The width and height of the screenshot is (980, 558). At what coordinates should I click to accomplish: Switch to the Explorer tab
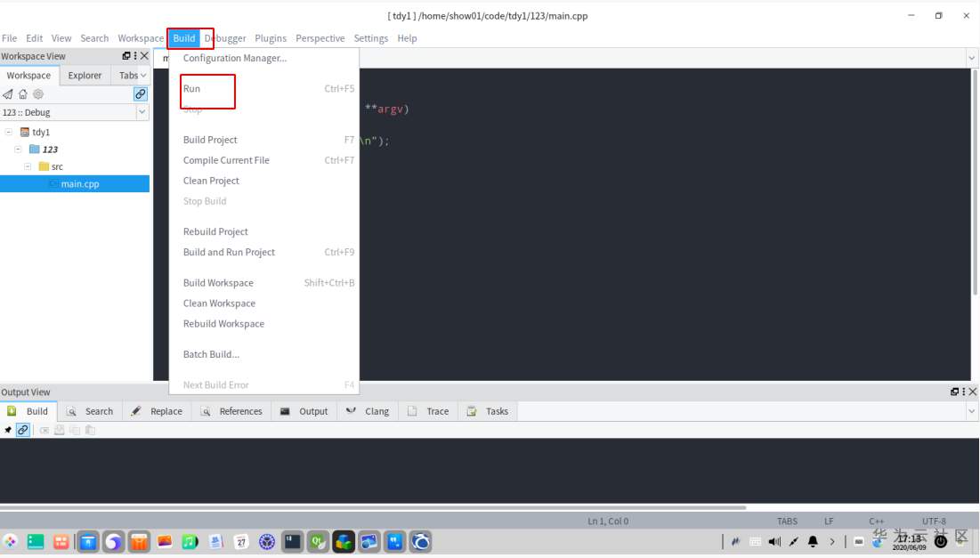(85, 75)
